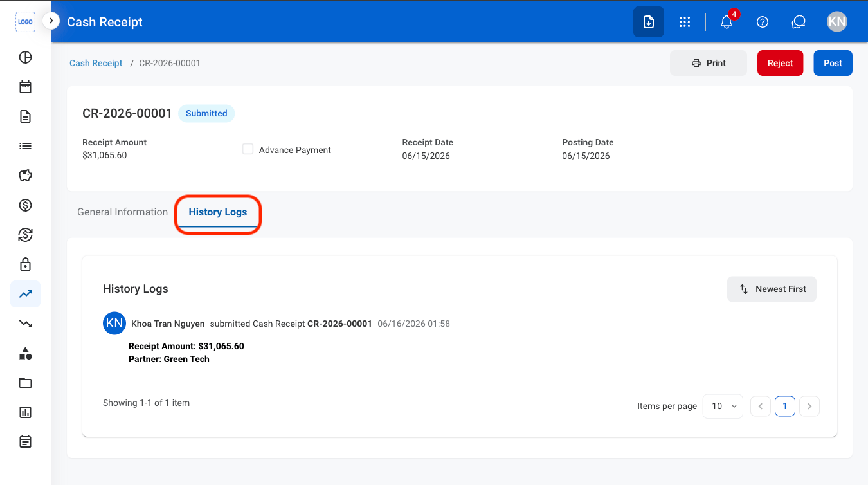The width and height of the screenshot is (868, 485).
Task: Select the dollar coin sidebar icon
Action: (25, 205)
